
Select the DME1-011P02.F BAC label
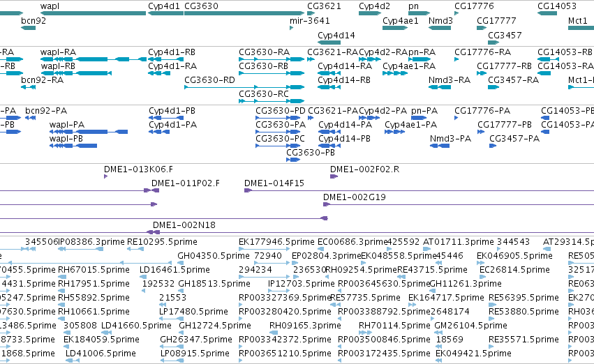point(186,183)
